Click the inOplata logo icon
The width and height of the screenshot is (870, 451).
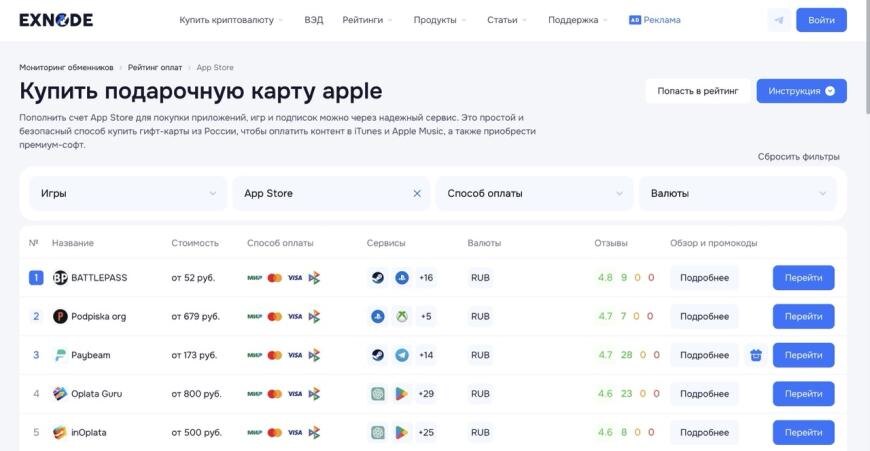60,432
